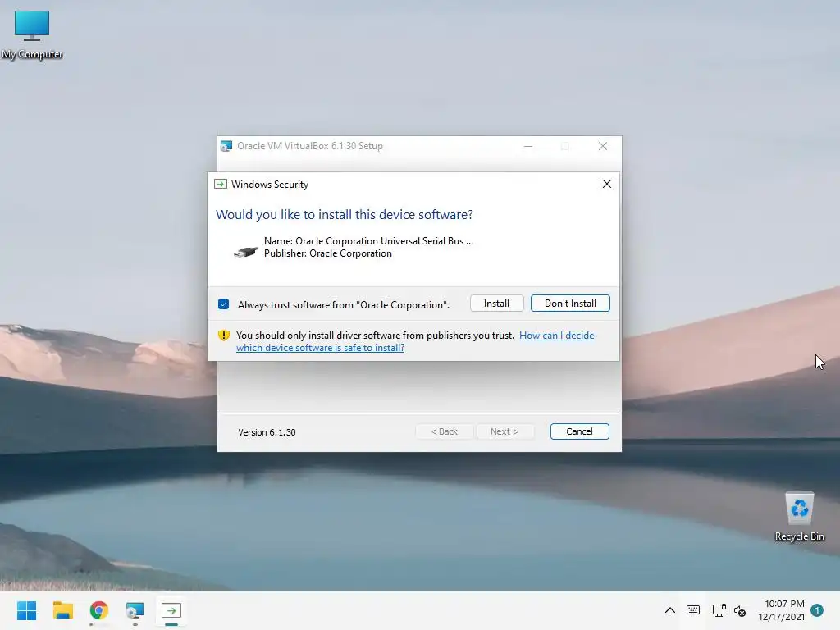Viewport: 840px width, 630px height.
Task: Click the muted volume tray icon
Action: (x=740, y=610)
